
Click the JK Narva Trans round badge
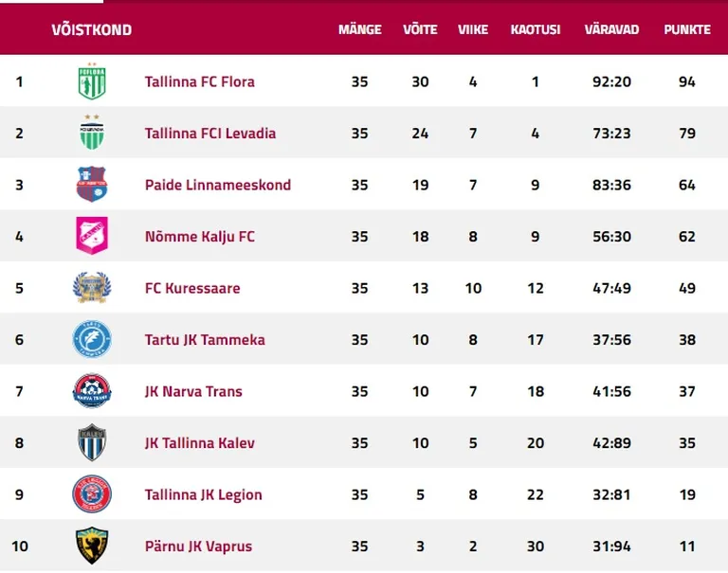point(92,390)
